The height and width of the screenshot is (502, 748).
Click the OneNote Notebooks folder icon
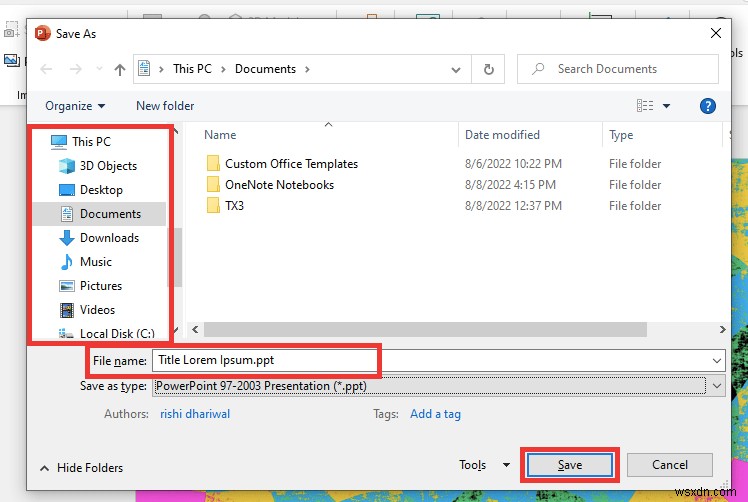(x=213, y=184)
